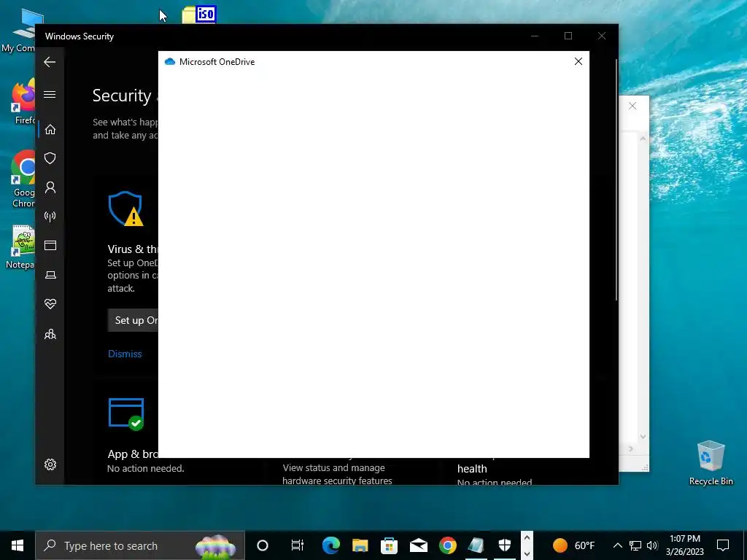Open Virus & threat protection shield icon
The image size is (747, 560).
[x=50, y=158]
